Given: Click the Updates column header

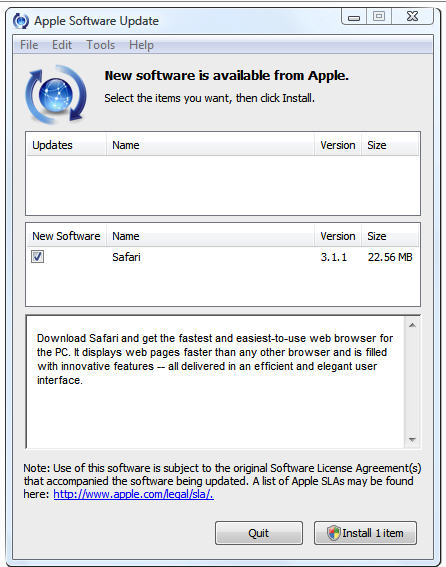Looking at the screenshot, I should (67, 145).
